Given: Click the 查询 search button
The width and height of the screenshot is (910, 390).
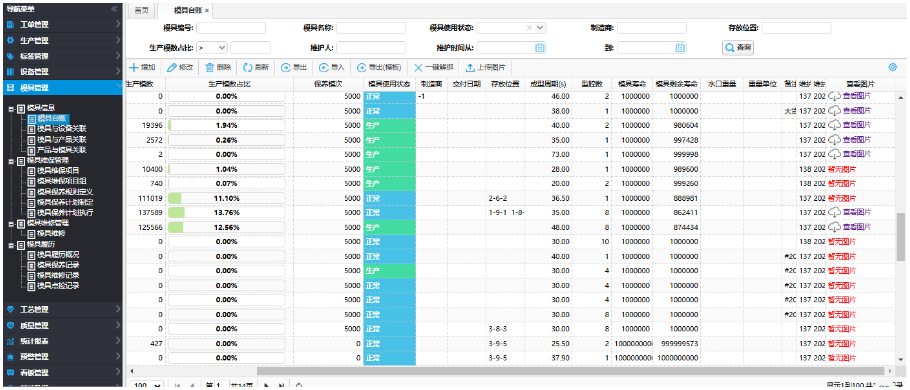Looking at the screenshot, I should tap(738, 48).
